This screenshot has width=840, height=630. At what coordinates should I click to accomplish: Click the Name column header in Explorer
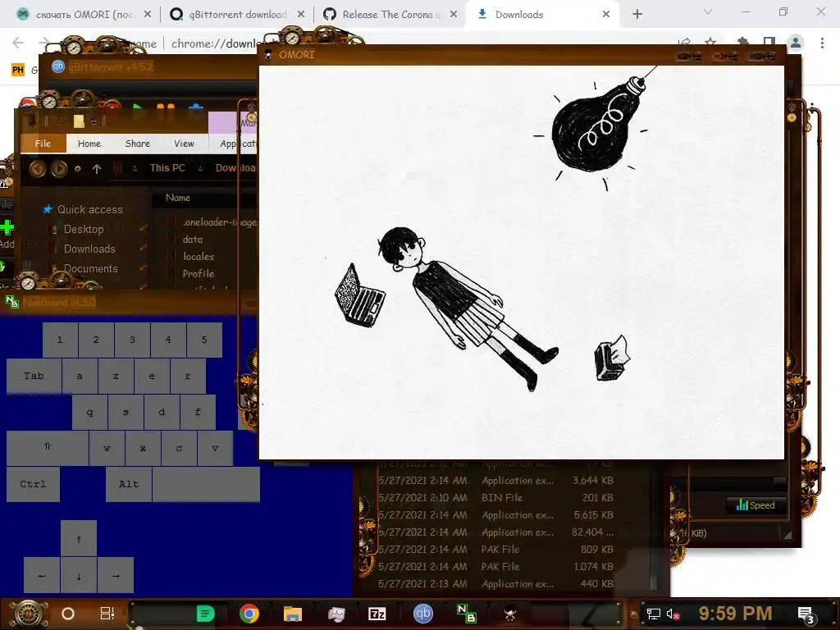(x=178, y=198)
